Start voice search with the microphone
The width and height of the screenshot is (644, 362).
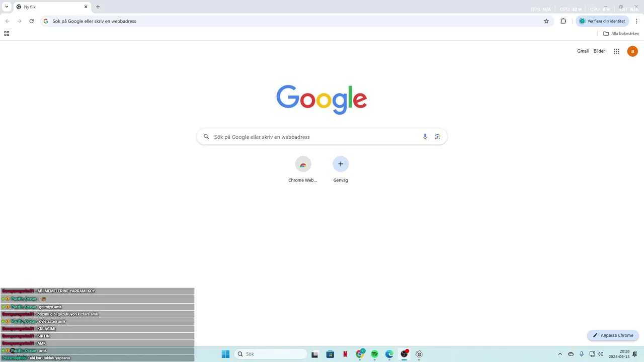(x=425, y=137)
